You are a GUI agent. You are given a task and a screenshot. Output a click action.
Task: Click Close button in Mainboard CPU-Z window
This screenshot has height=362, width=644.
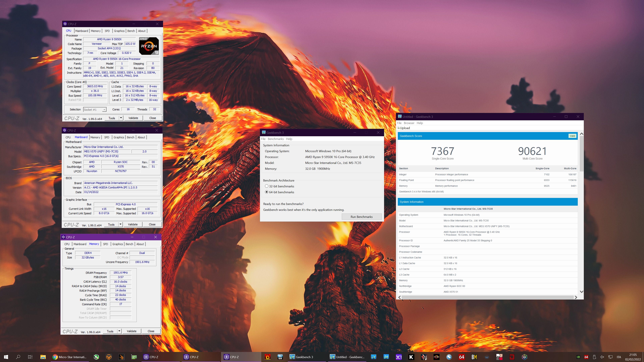coord(152,224)
